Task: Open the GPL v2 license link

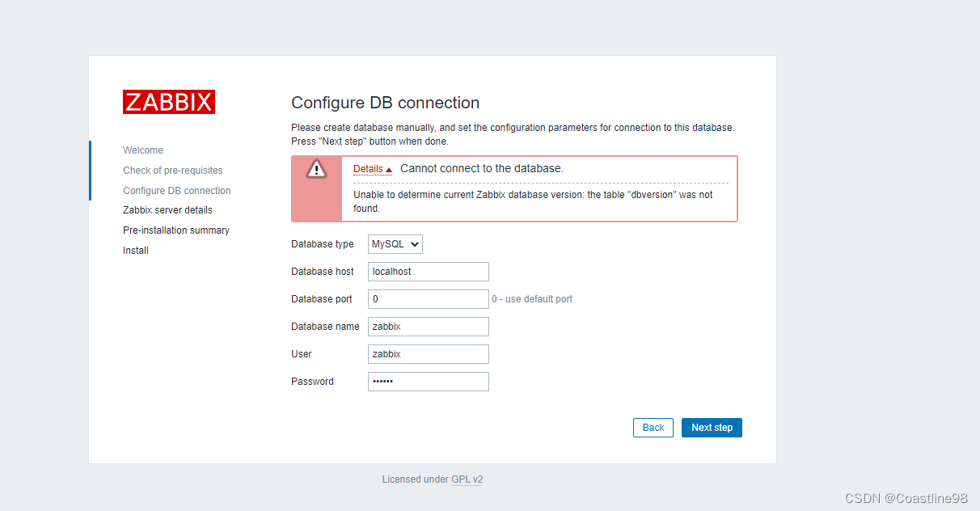Action: (467, 479)
